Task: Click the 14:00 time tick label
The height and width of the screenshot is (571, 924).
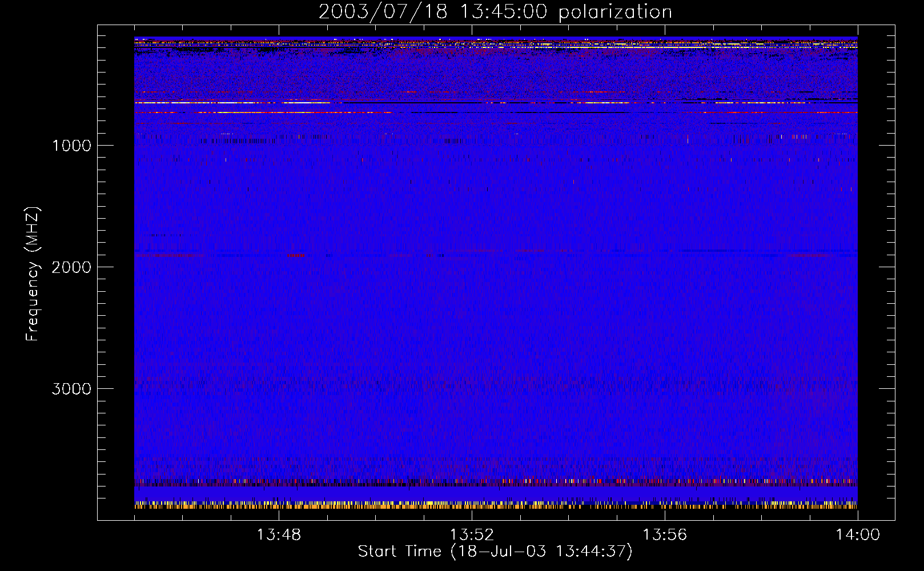Action: [x=858, y=535]
